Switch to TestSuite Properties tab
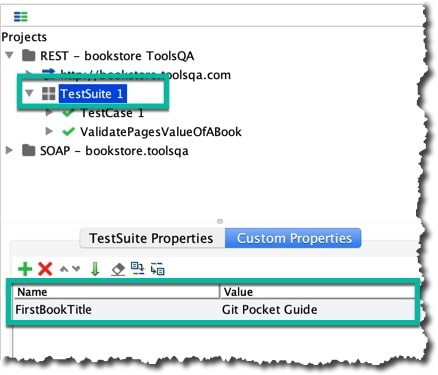This screenshot has height=375, width=438. (152, 238)
